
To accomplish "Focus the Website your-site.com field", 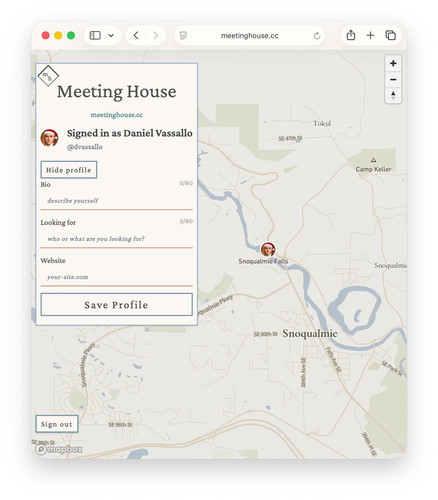I will click(117, 277).
